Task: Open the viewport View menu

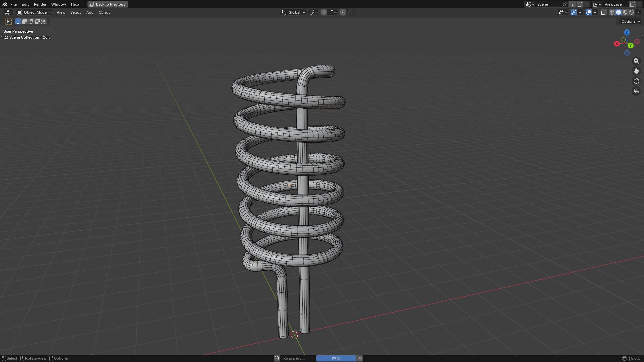Action: [x=61, y=12]
